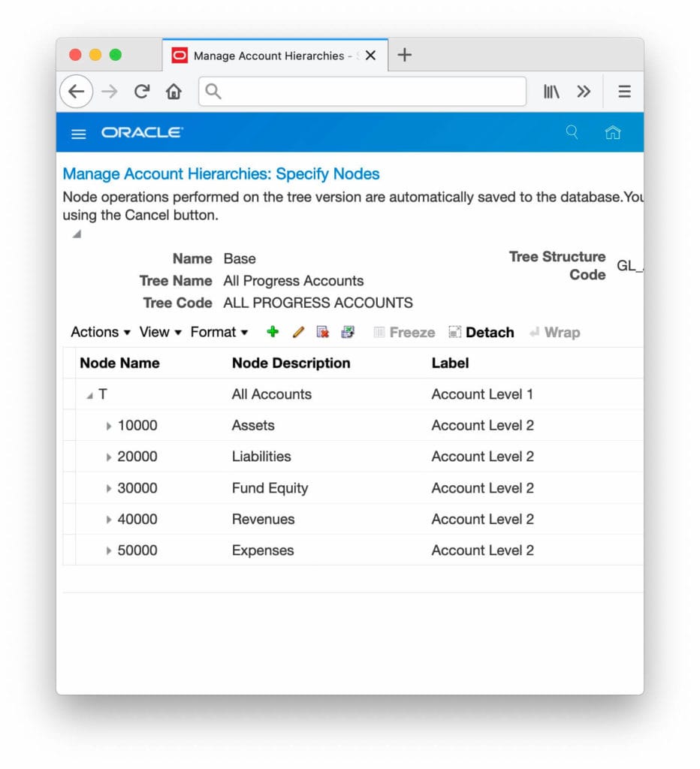Click inside the browser address bar
This screenshot has width=700, height=769.
[362, 91]
